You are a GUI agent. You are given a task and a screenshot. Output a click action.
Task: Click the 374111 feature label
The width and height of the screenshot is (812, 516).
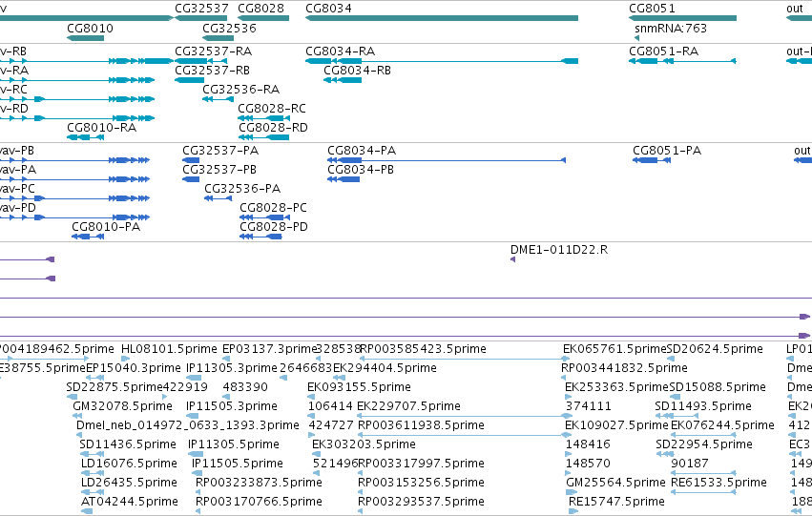click(x=589, y=406)
